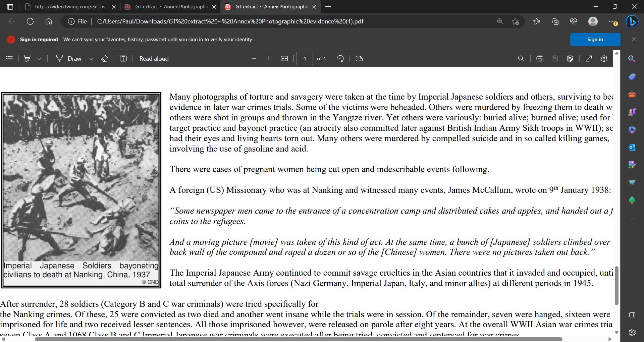644x342 pixels.
Task: Click the address bar file path
Action: [x=230, y=21]
